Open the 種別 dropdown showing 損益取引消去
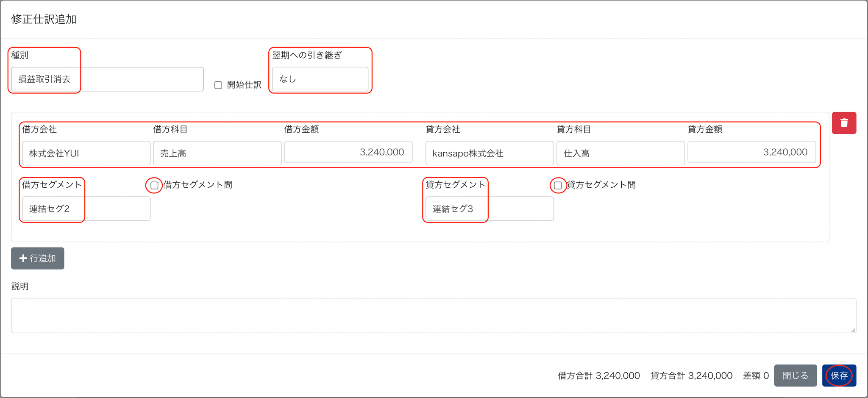This screenshot has height=398, width=868. click(107, 79)
